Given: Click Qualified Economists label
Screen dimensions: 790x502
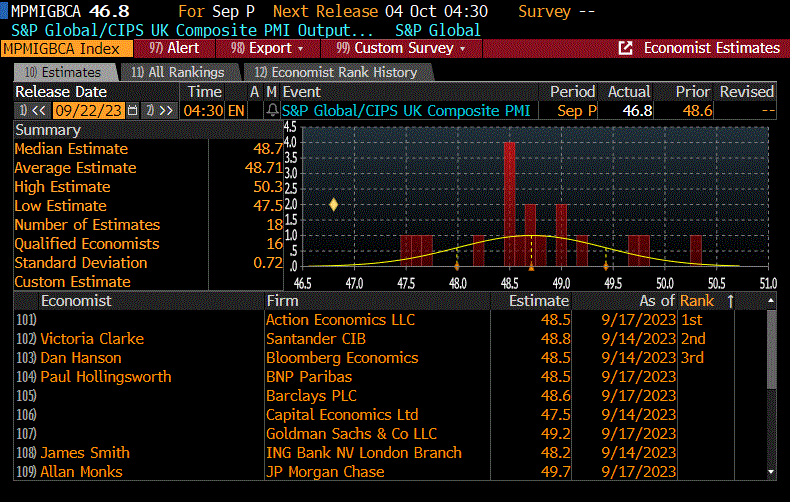Looking at the screenshot, I should pos(87,244).
